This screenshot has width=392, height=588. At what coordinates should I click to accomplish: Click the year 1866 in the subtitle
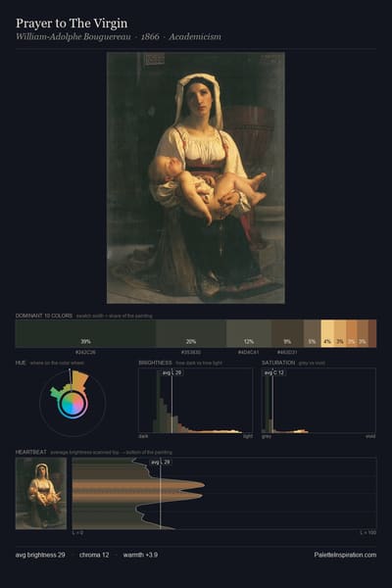(x=150, y=37)
